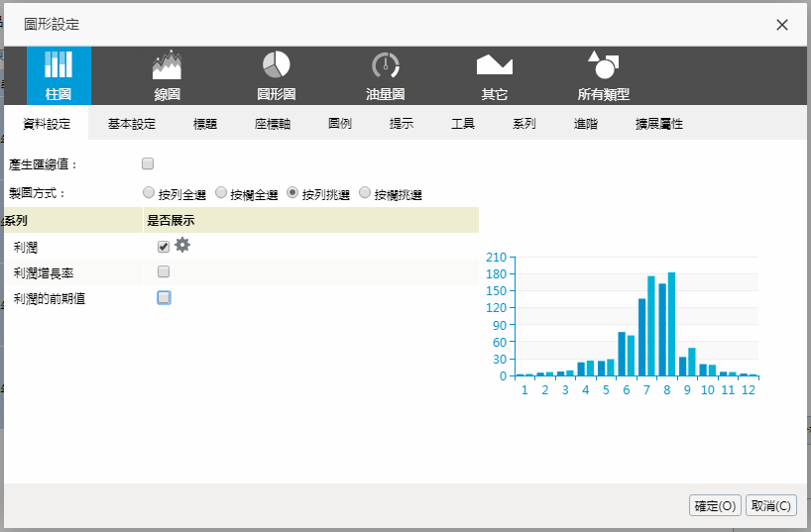Pick the 油量圖 gauge chart icon
Screen dimensions: 811x532
385,75
